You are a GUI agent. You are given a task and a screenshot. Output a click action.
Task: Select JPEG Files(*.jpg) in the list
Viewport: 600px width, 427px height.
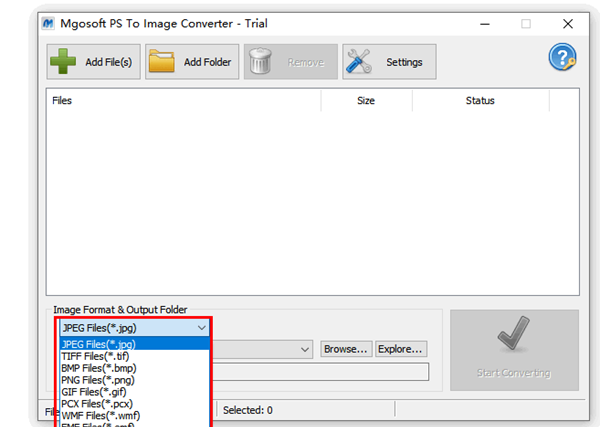click(135, 344)
